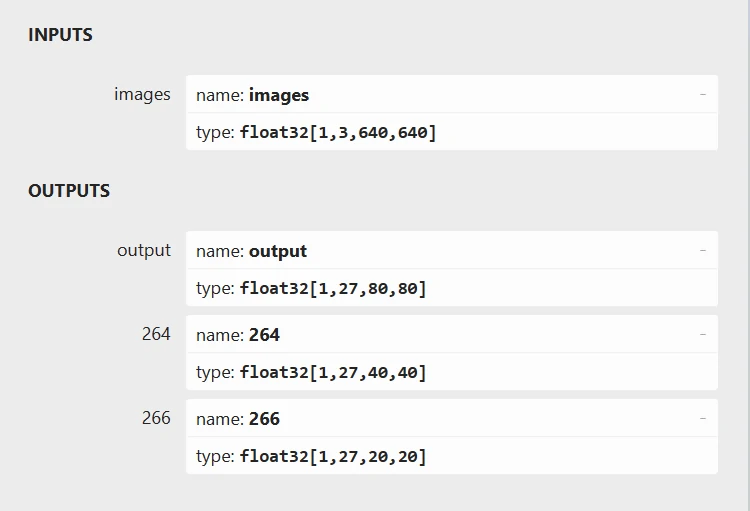Click the INPUTS section heading
The image size is (750, 511).
point(60,35)
